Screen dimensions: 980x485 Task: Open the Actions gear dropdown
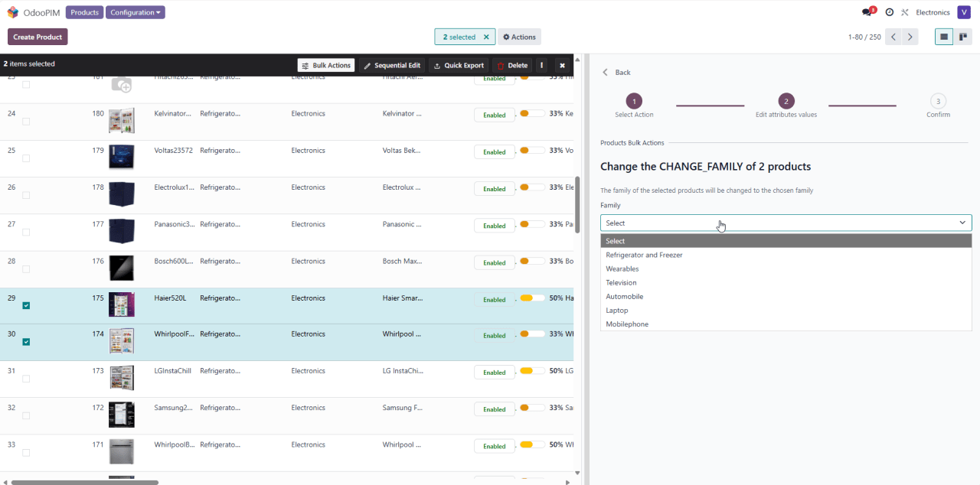(x=519, y=37)
